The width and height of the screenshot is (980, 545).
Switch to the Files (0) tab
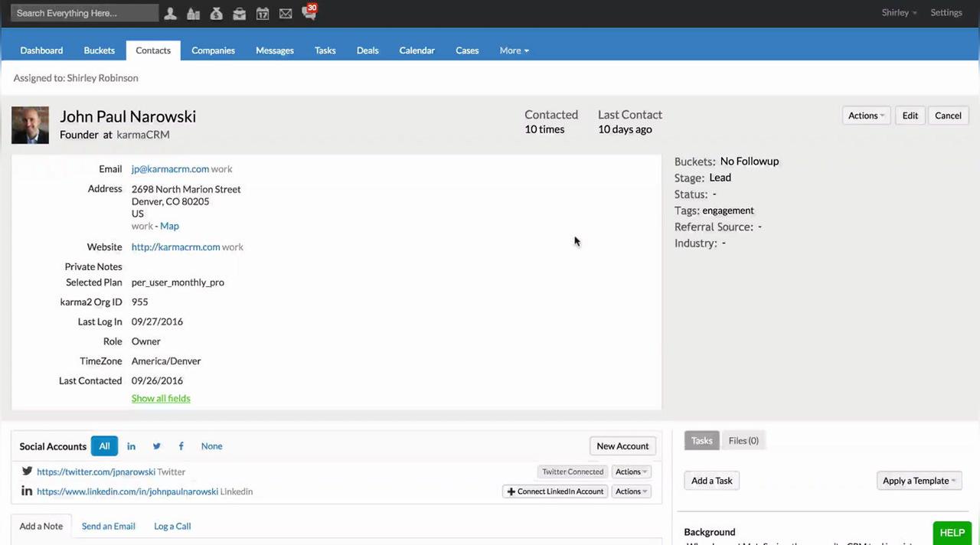pyautogui.click(x=743, y=440)
